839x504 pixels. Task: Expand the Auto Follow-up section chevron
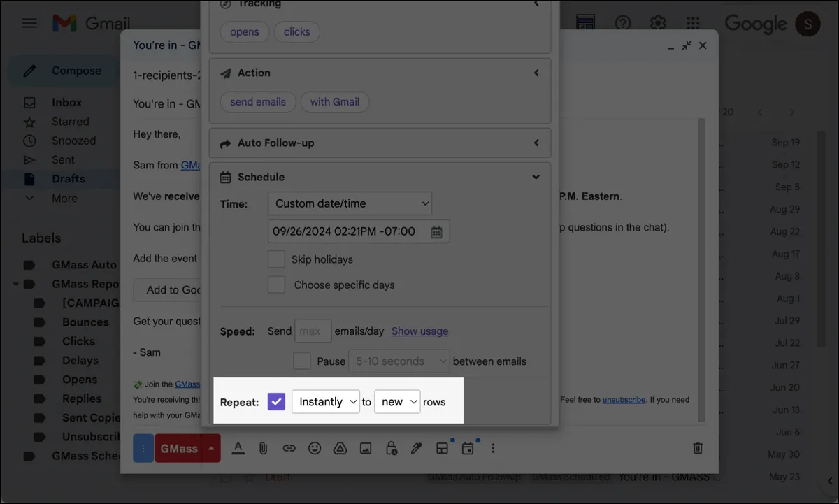coord(536,143)
